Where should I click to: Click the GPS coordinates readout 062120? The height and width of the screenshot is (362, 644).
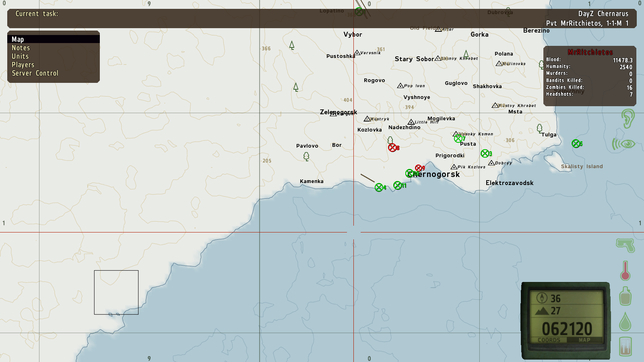[567, 329]
